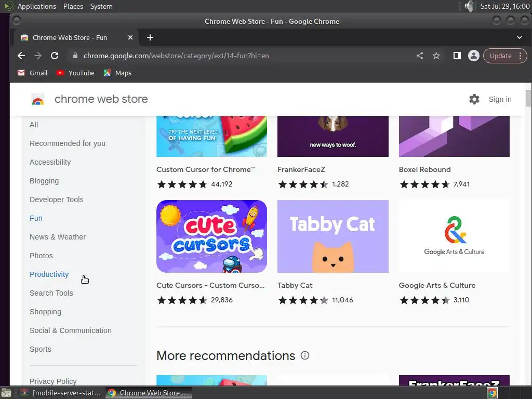
Task: Click show desktop icon in bottom panel
Action: [6, 393]
